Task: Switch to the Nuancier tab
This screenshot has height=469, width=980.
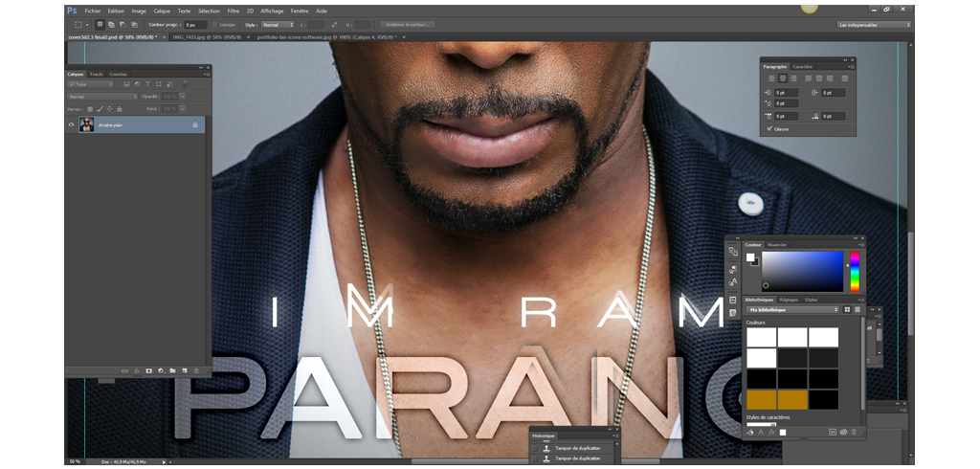Action: 776,245
